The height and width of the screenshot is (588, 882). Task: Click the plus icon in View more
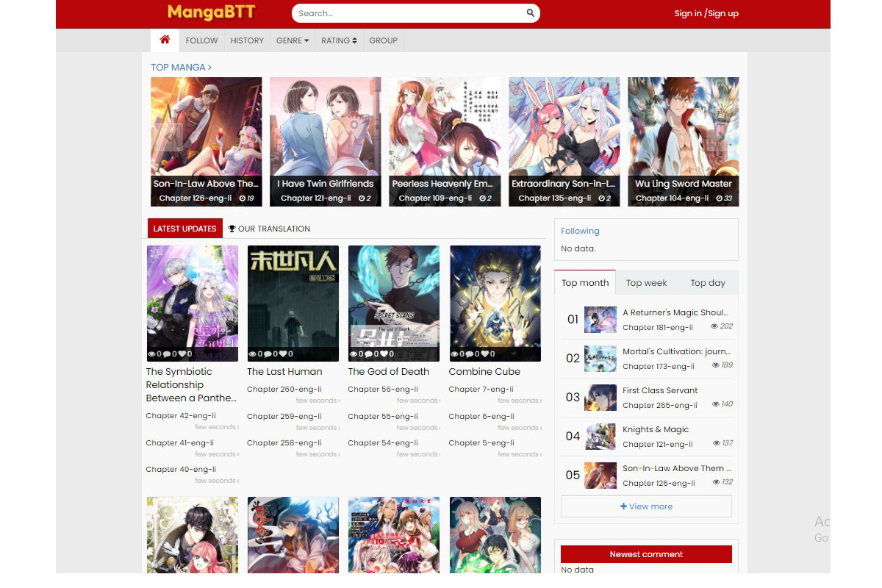624,506
